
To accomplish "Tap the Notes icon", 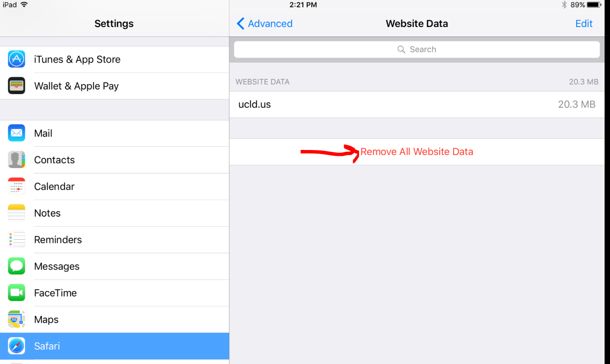I will [17, 213].
